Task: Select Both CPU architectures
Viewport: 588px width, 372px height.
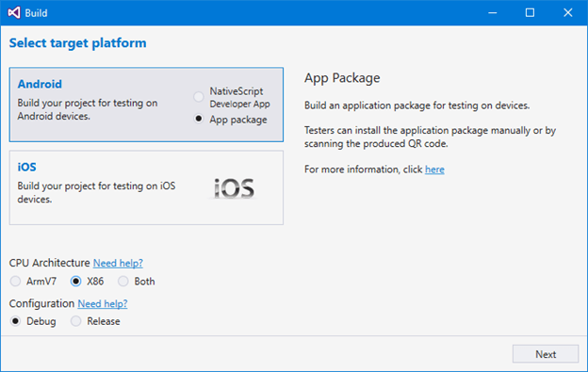Action: pyautogui.click(x=123, y=281)
